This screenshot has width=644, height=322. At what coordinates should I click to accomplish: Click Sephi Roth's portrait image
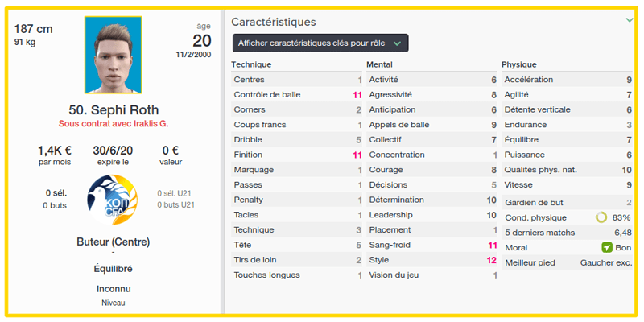pos(114,55)
